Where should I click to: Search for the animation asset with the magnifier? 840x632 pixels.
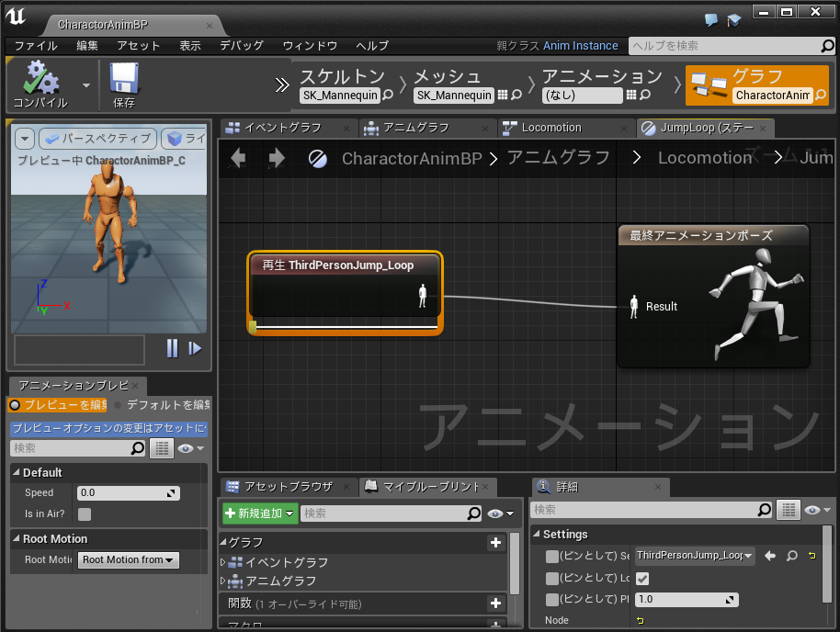645,95
